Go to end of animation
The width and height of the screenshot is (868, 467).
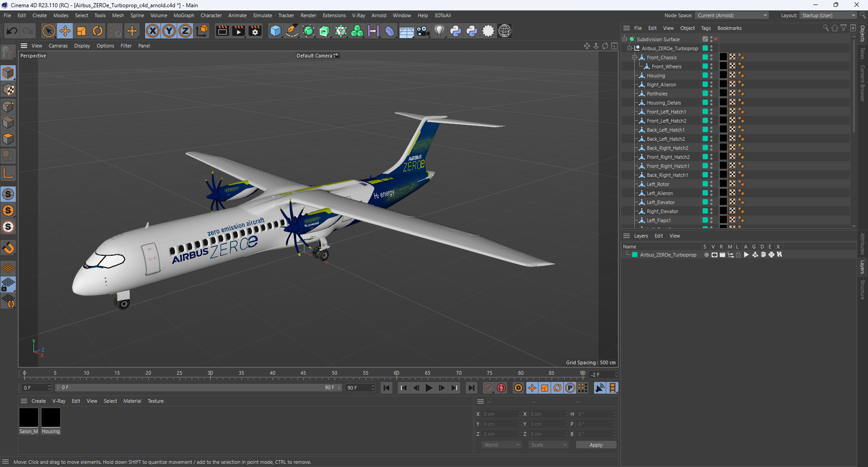click(x=471, y=388)
